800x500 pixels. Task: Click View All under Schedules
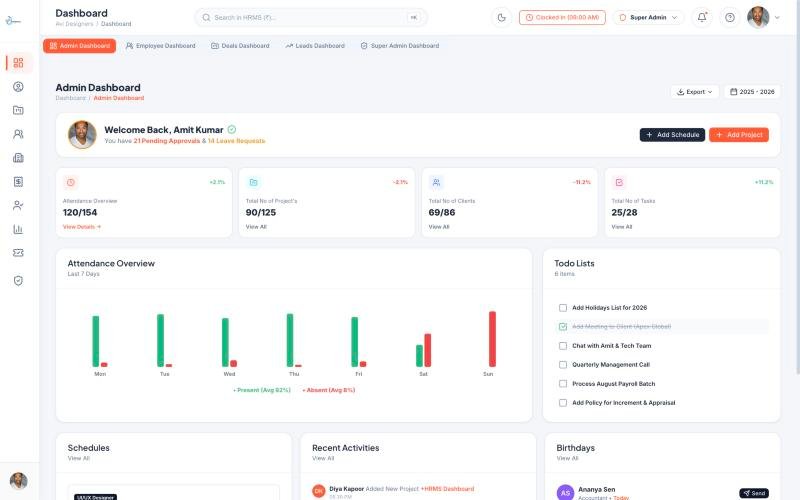79,458
